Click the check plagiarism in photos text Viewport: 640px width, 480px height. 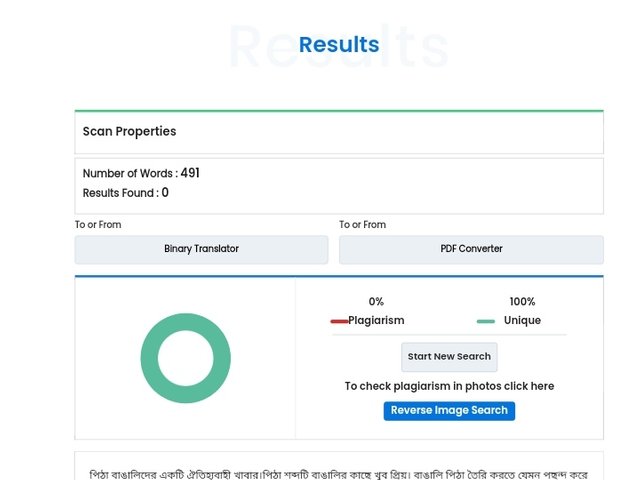point(449,386)
